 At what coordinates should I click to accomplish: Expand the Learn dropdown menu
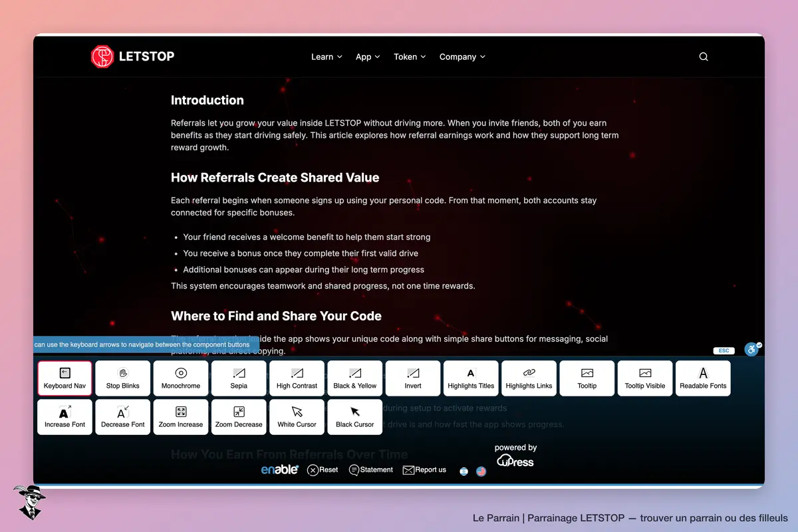tap(327, 57)
